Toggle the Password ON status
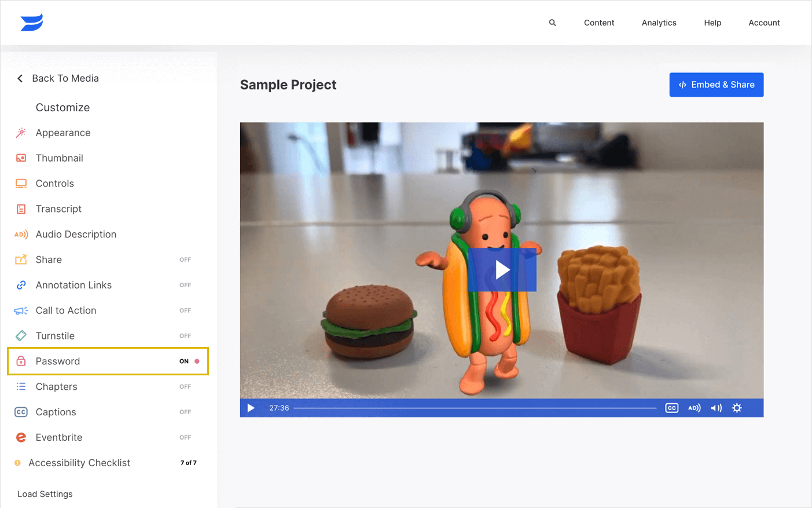This screenshot has height=508, width=812. (184, 361)
